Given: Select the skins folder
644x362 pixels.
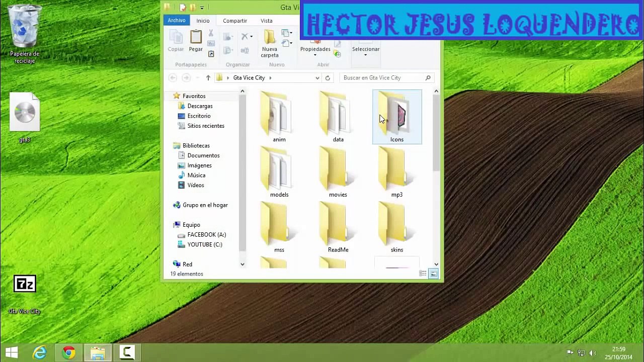Looking at the screenshot, I should pos(397,228).
